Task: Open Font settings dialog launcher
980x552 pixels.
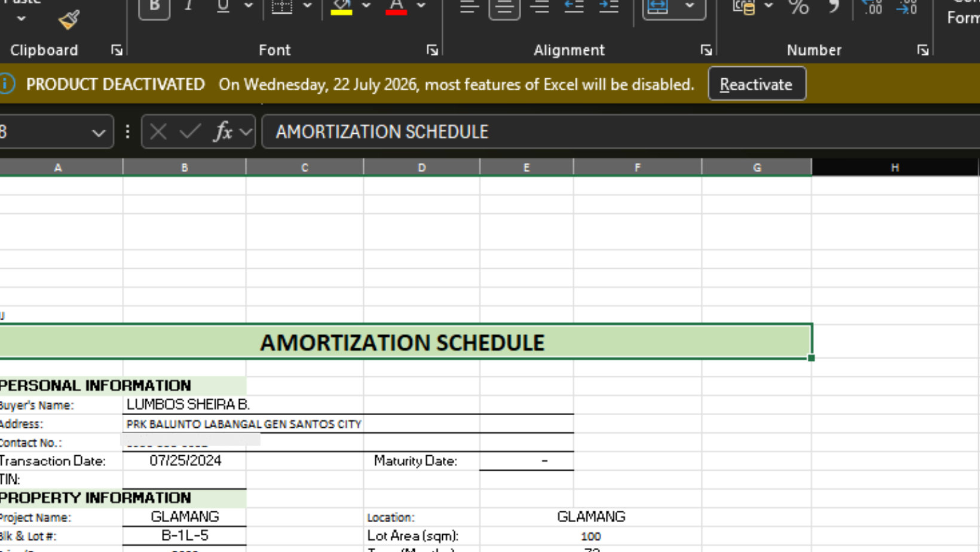Action: [432, 50]
